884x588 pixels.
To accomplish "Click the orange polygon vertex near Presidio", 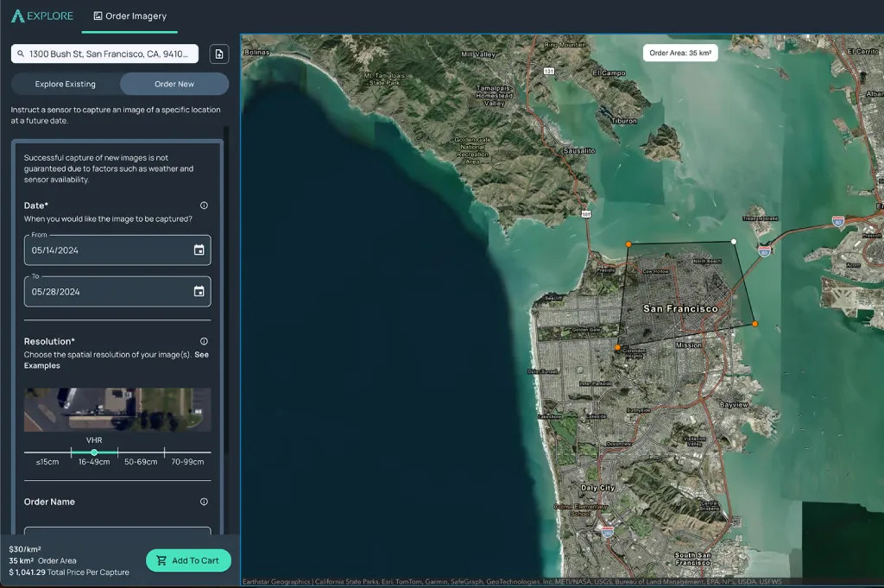I will (x=628, y=244).
